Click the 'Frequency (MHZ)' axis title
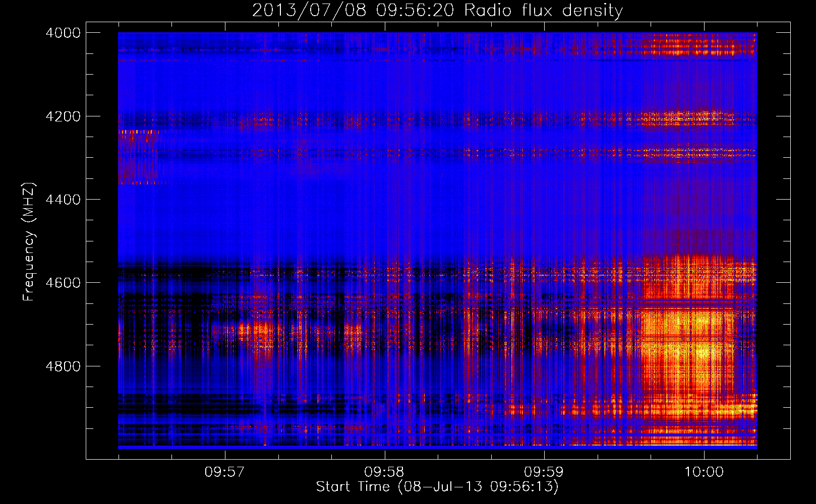The height and width of the screenshot is (504, 816). [29, 242]
